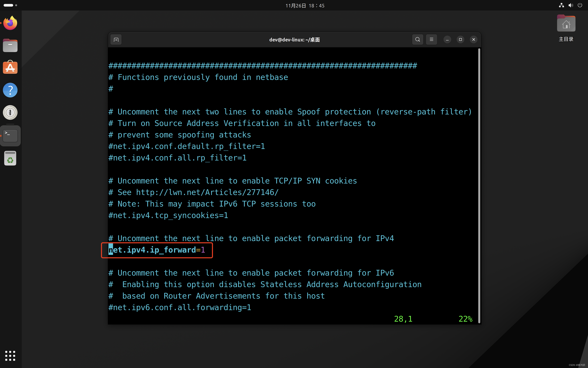Click 'enable TCP/IP SYN cookies' comment line
The image size is (588, 368).
point(232,181)
